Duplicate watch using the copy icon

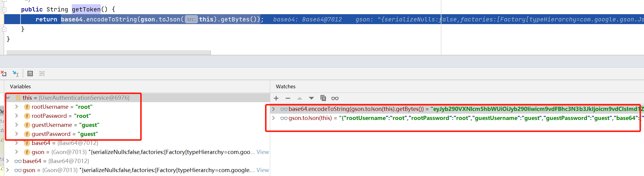tap(323, 98)
